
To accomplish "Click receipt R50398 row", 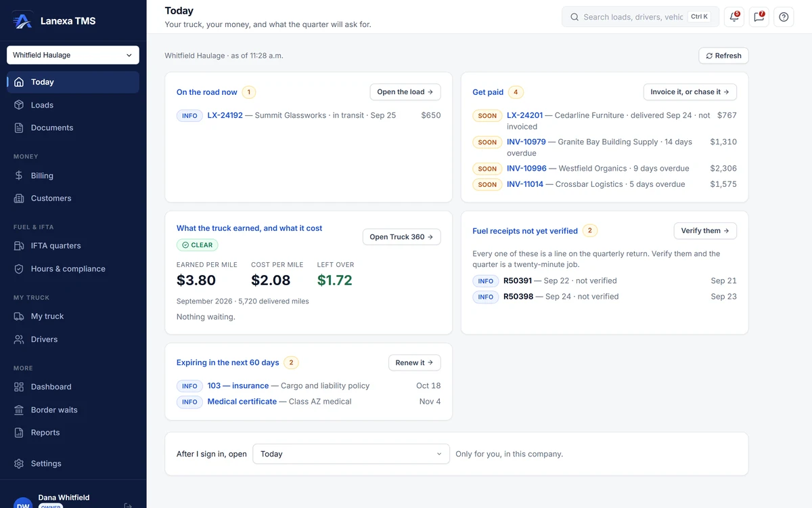I will pos(604,297).
